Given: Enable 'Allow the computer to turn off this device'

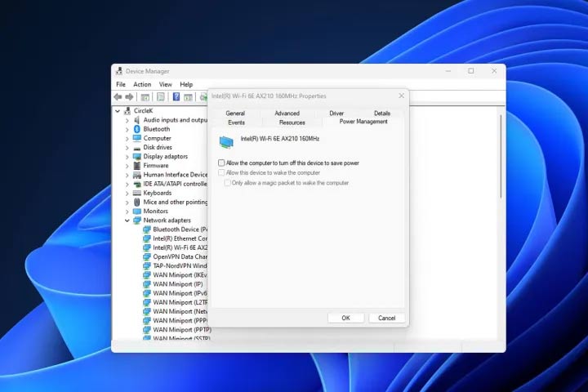Looking at the screenshot, I should pyautogui.click(x=221, y=163).
